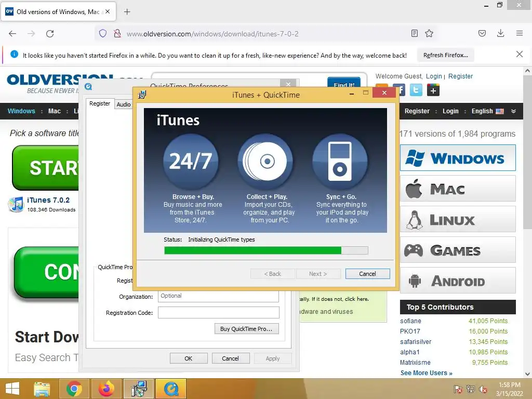The image size is (532, 399).
Task: Open a new tab with the plus button
Action: (x=127, y=12)
